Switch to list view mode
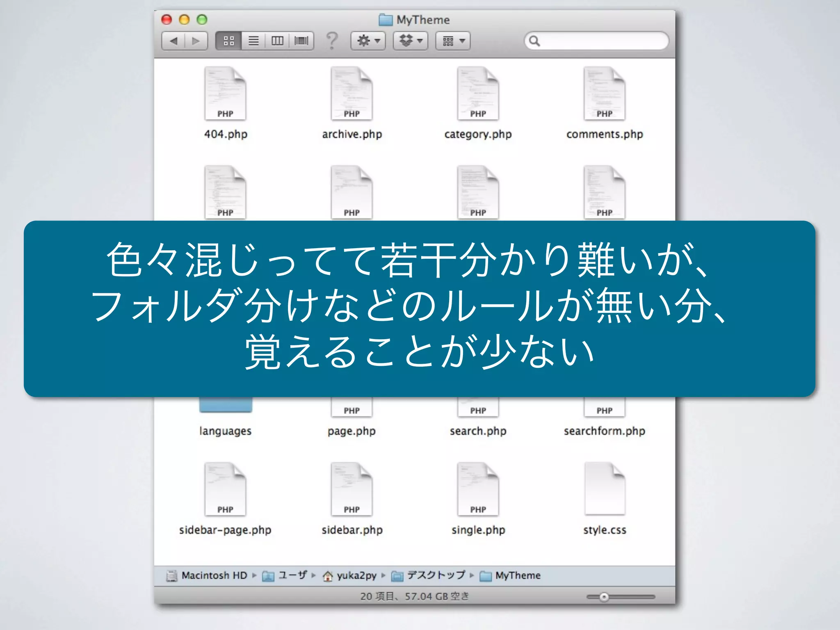 (x=253, y=41)
